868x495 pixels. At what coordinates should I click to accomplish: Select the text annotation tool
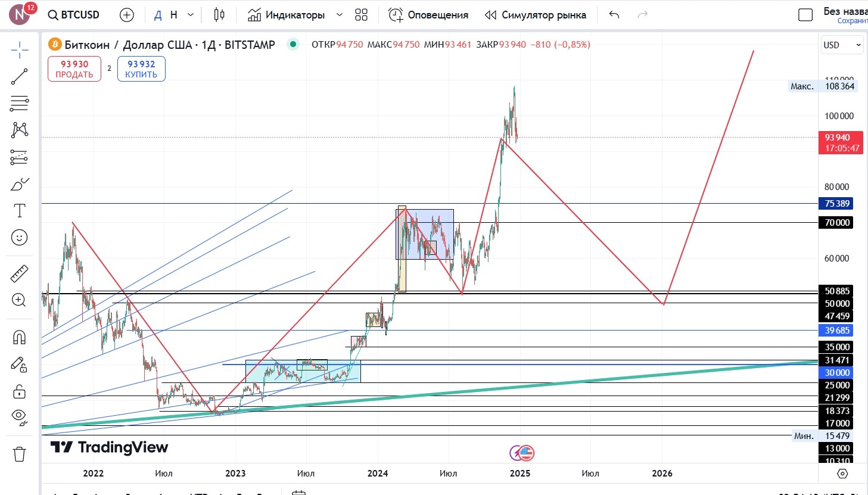click(20, 210)
